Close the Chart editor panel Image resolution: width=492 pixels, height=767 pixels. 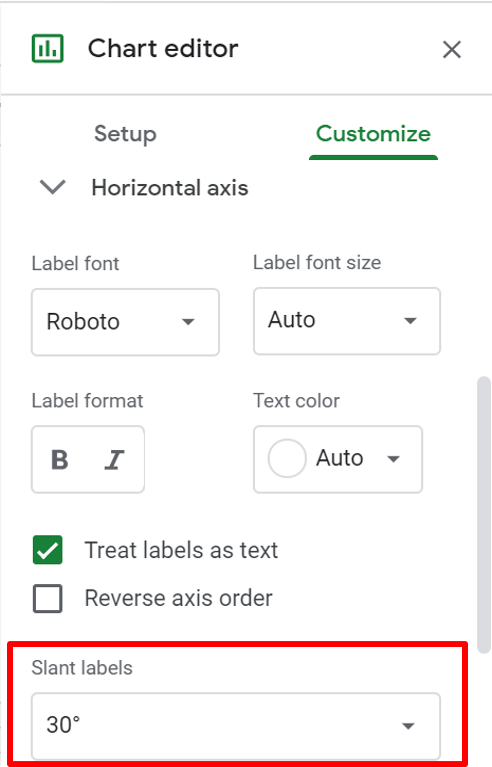tap(451, 49)
